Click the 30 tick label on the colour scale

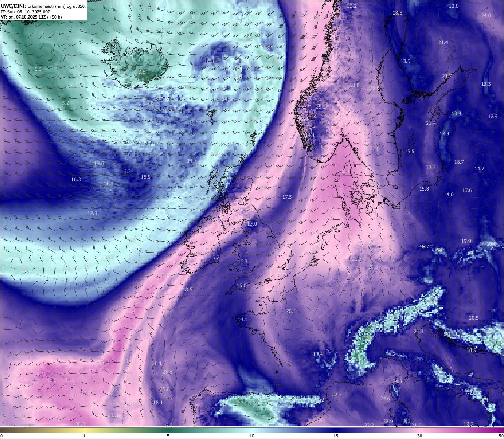(420, 436)
